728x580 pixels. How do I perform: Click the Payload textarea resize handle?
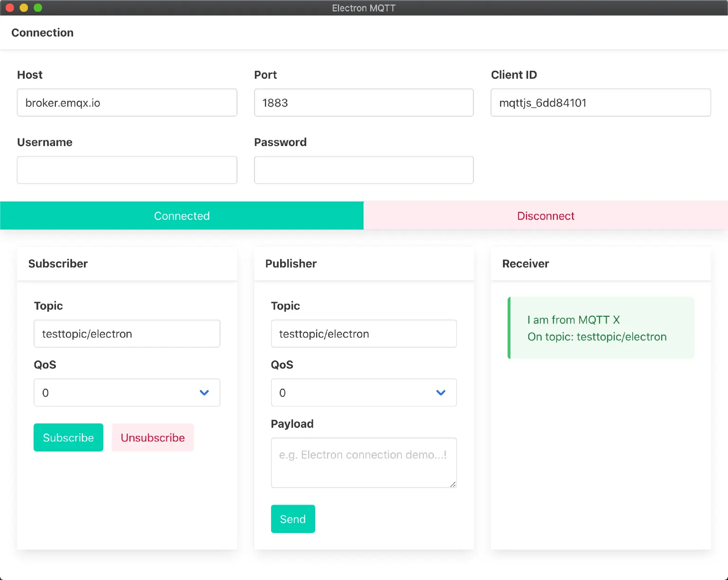(x=453, y=484)
